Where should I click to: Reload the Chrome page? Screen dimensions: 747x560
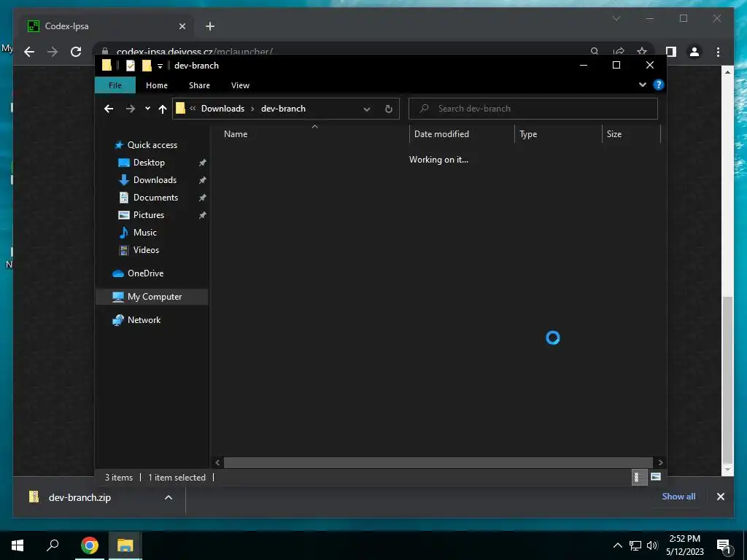[76, 52]
